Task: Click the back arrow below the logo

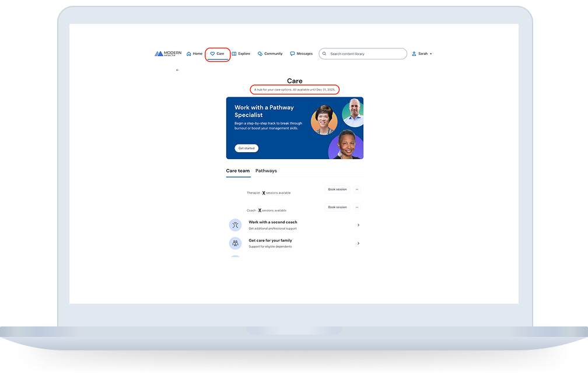Action: (177, 70)
